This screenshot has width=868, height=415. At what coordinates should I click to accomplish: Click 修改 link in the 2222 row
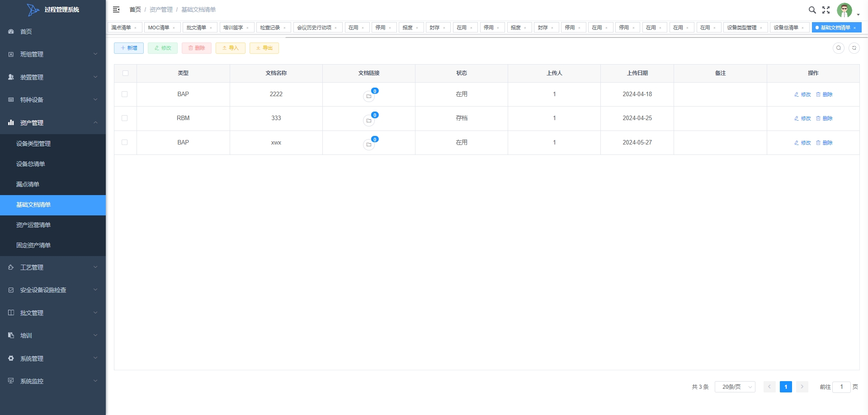click(x=802, y=94)
